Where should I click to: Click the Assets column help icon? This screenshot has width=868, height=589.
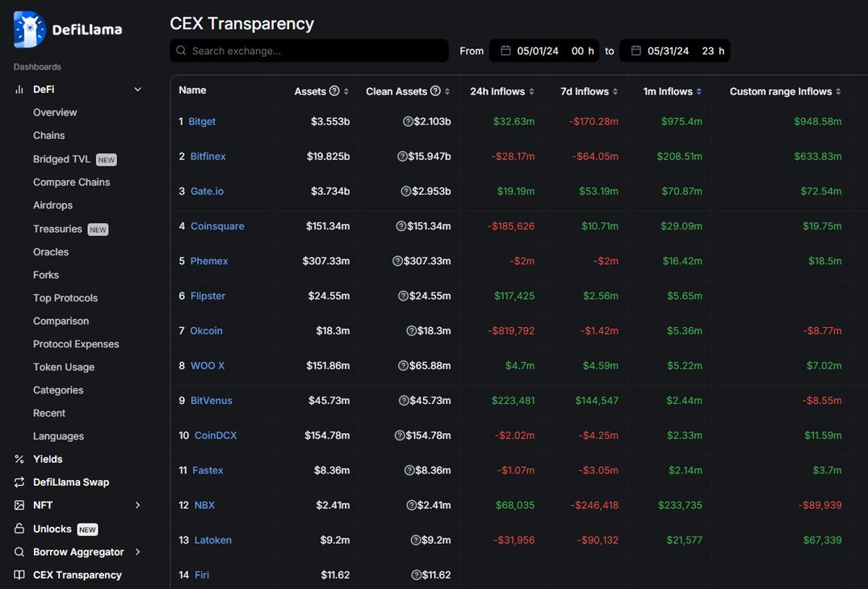[334, 90]
